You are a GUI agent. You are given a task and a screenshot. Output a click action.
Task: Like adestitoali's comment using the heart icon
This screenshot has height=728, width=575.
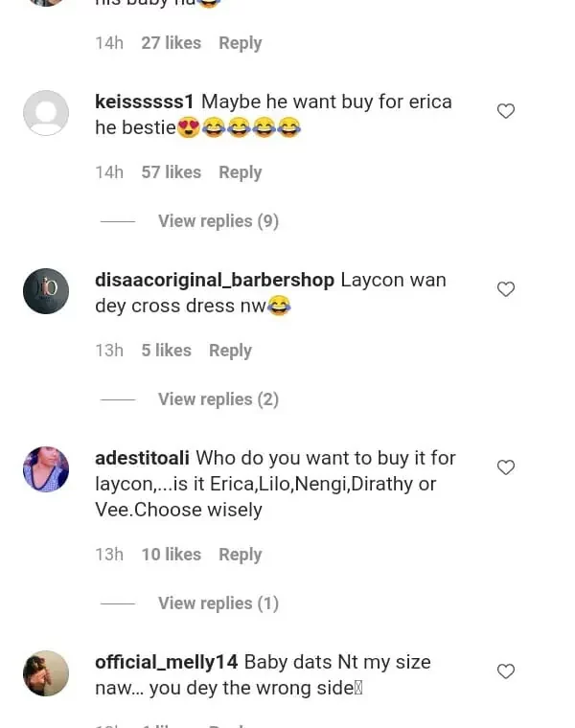(x=506, y=467)
